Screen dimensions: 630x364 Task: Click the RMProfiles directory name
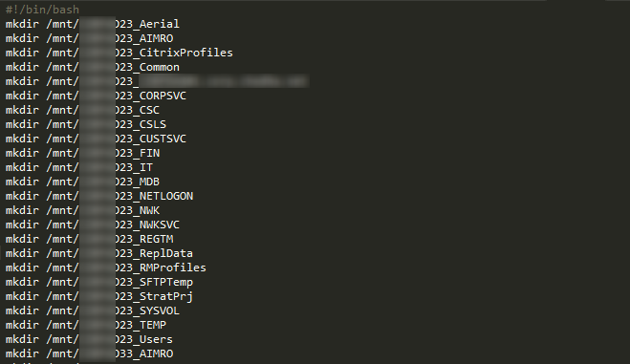[173, 268]
